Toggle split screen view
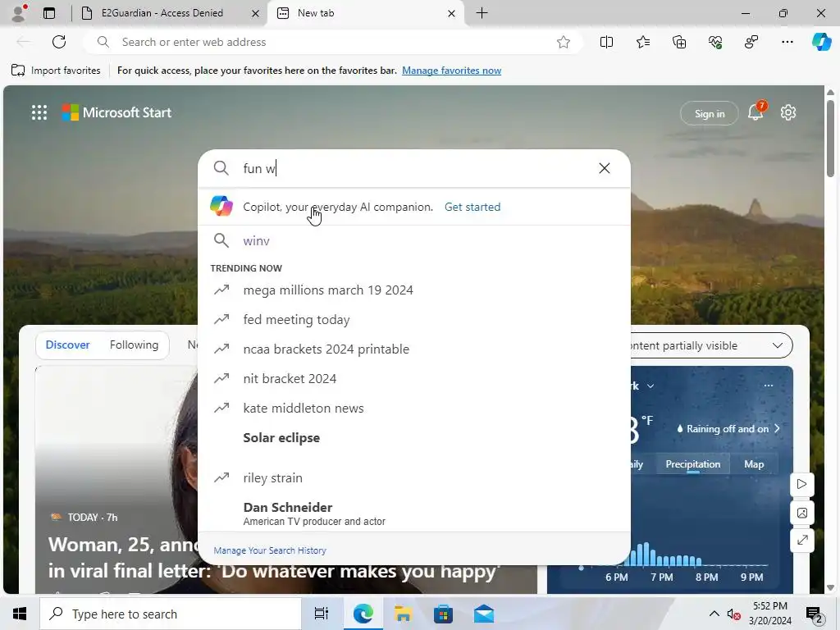This screenshot has height=630, width=840. tap(606, 42)
